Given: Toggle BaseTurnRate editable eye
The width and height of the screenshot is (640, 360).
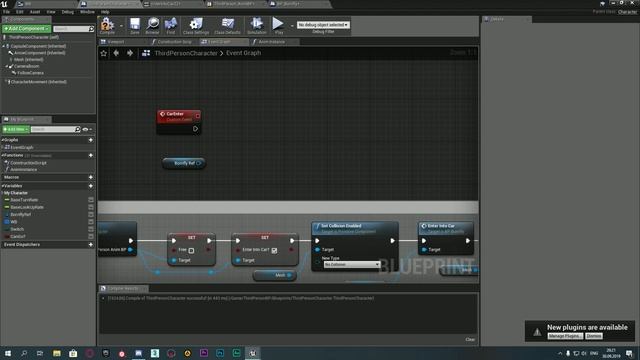Looking at the screenshot, I should pyautogui.click(x=91, y=200).
